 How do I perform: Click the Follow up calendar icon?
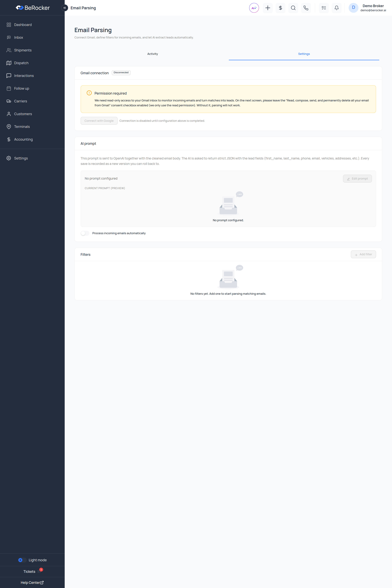coord(9,88)
